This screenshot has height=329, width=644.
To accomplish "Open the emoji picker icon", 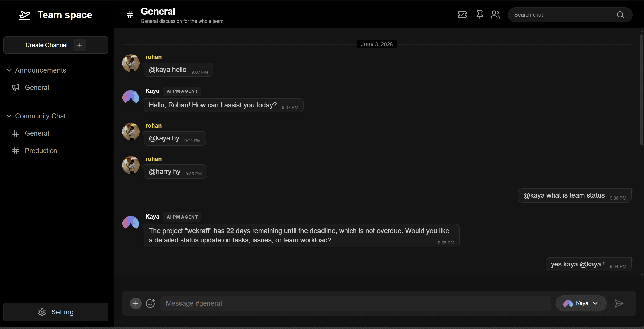I will click(x=150, y=303).
